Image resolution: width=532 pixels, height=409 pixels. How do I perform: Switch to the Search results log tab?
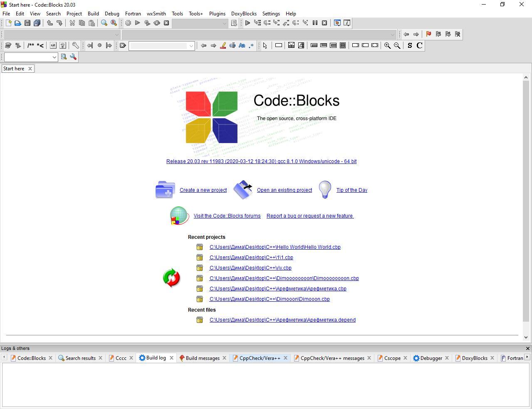[x=80, y=358]
